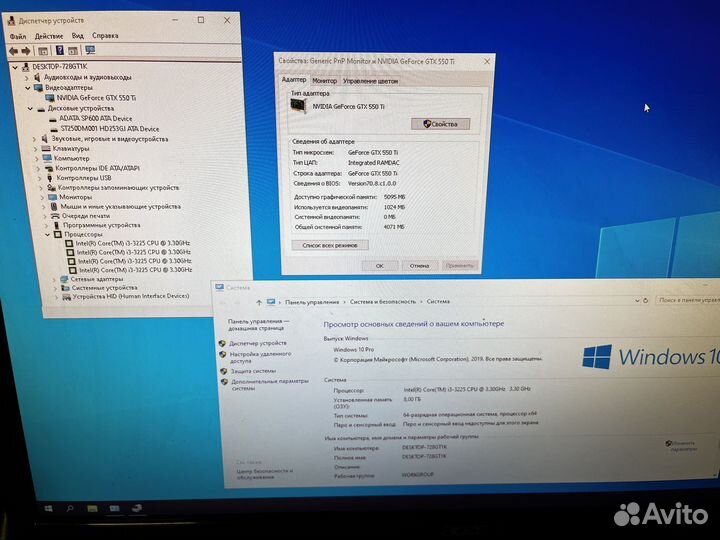Select the Адаптер tab
Screen dimensions: 720x540
click(x=294, y=80)
